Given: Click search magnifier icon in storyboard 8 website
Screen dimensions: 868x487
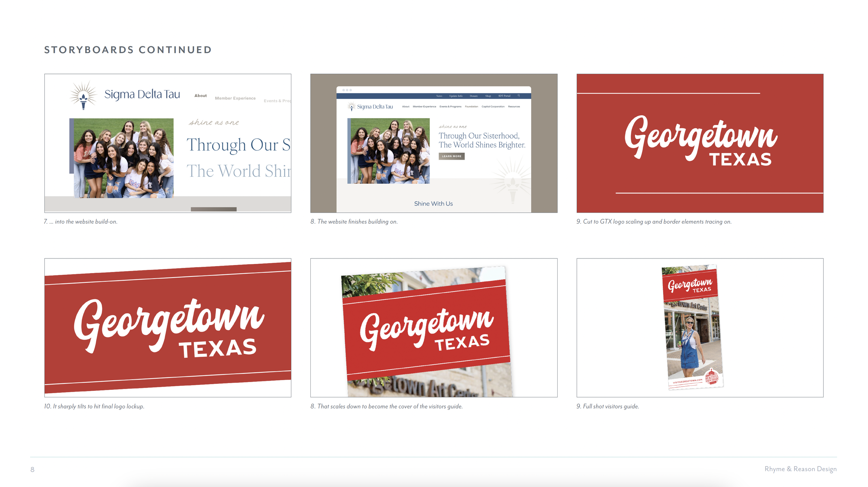Looking at the screenshot, I should click(x=519, y=96).
